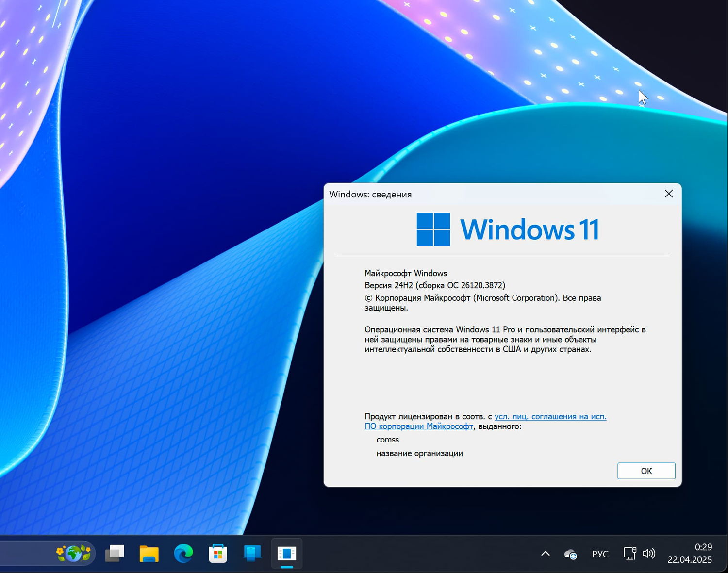This screenshot has height=573, width=728.
Task: Launch Microsoft Edge
Action: 183,553
